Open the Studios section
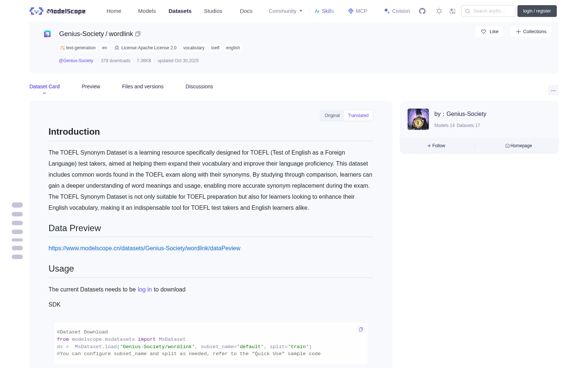The height and width of the screenshot is (368, 588). point(213,11)
